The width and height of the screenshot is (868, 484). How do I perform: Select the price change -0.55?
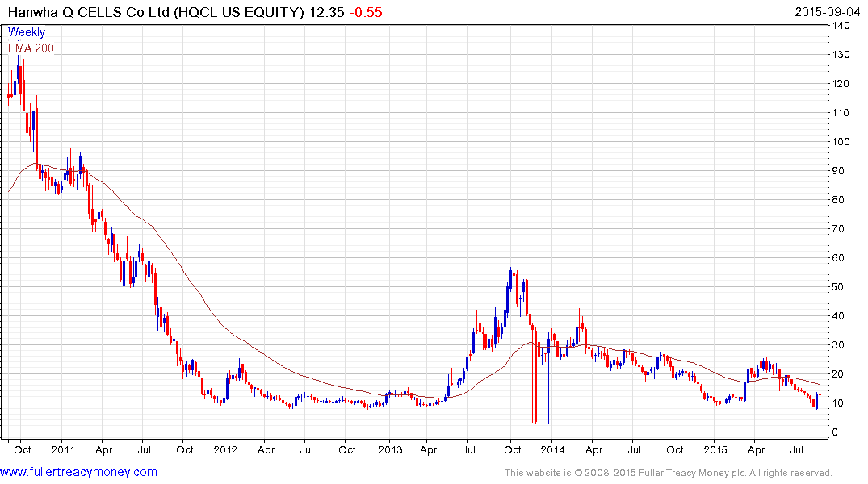coord(365,12)
